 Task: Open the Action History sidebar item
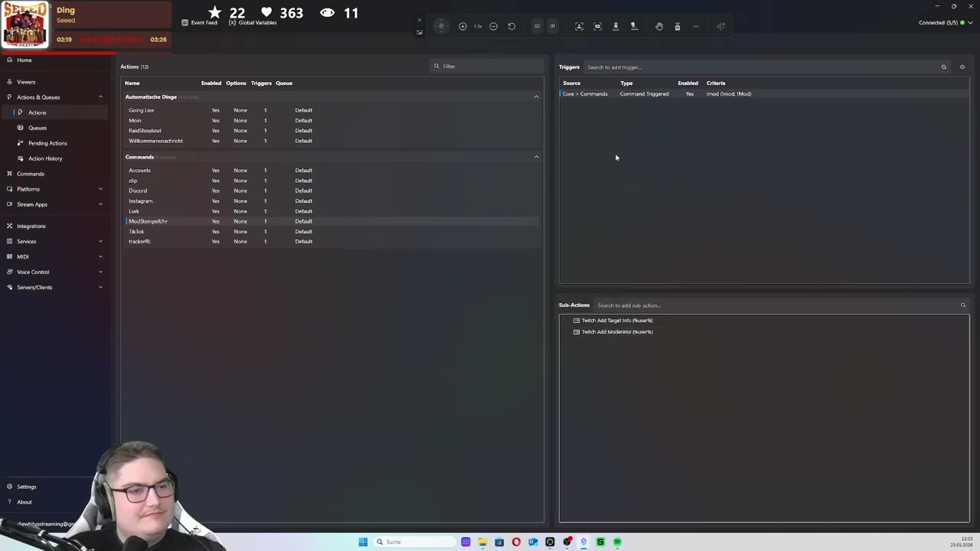[45, 158]
